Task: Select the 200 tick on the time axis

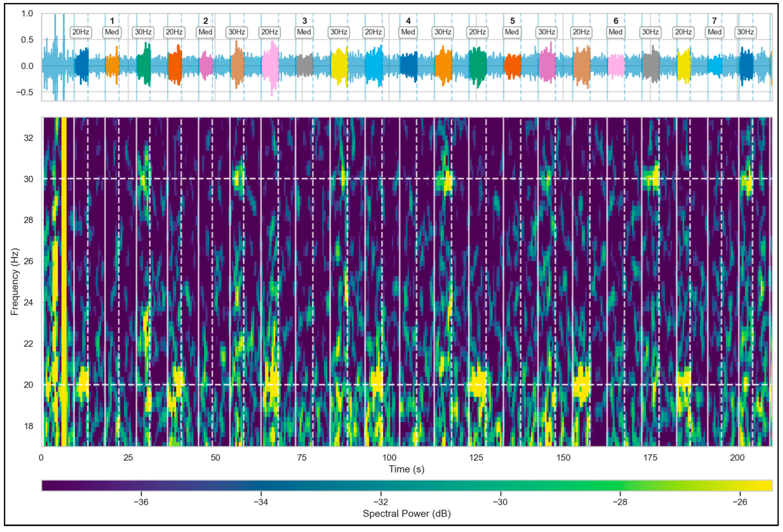Action: tap(737, 458)
